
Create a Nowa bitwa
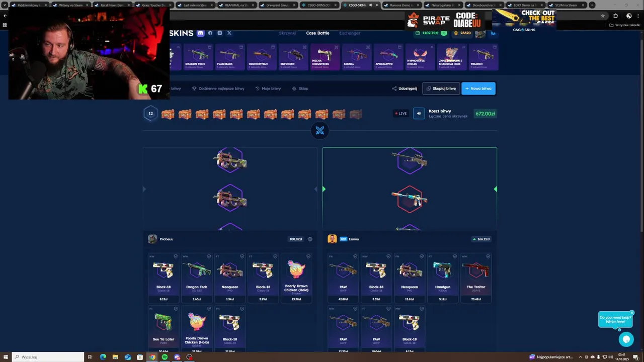pyautogui.click(x=478, y=88)
